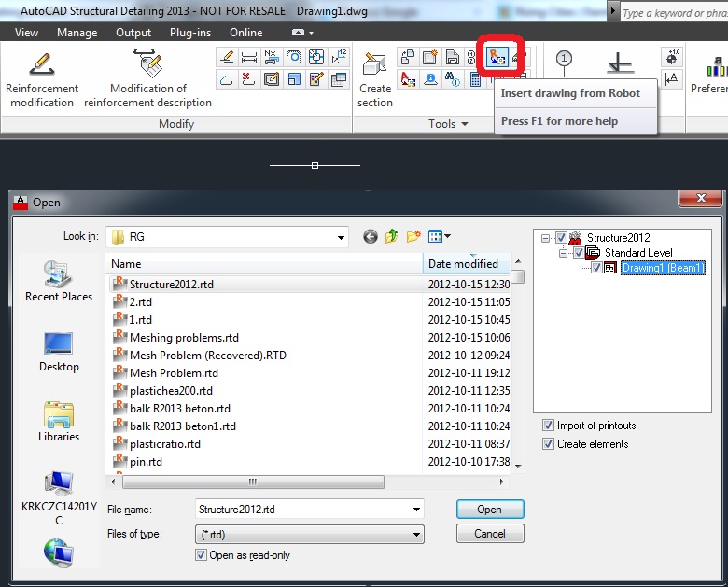Open the Online ribbon tab
This screenshot has width=728, height=587.
click(x=246, y=33)
